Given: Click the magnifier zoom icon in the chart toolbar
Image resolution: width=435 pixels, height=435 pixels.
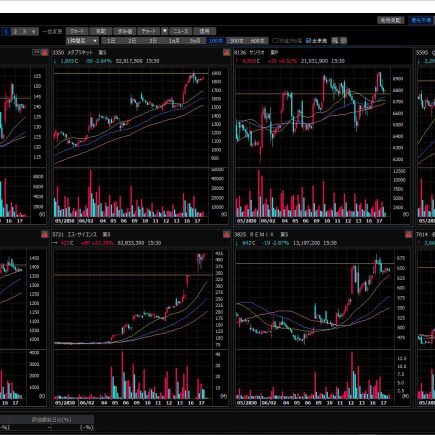Looking at the screenshot, I should click(x=335, y=41).
